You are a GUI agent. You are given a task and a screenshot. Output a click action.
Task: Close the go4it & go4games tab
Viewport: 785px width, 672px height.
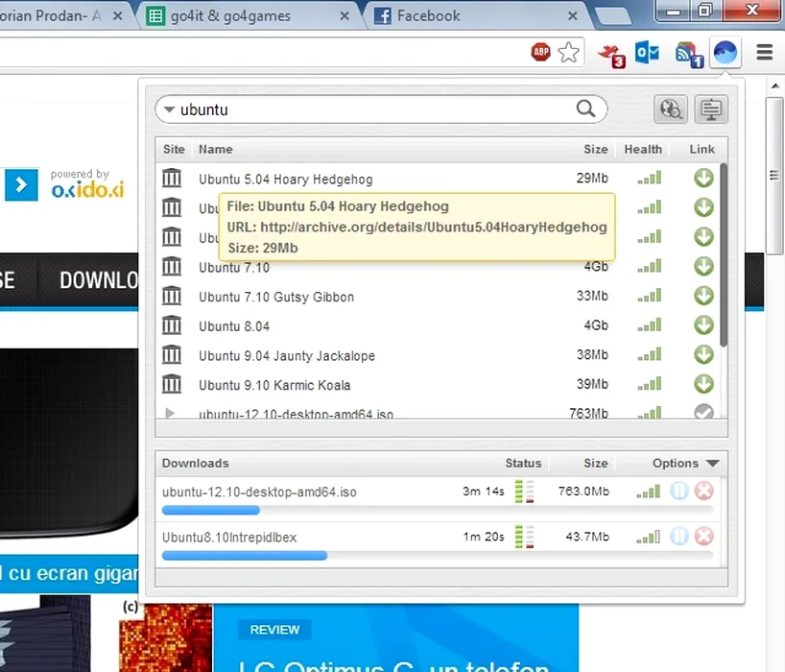coord(345,16)
